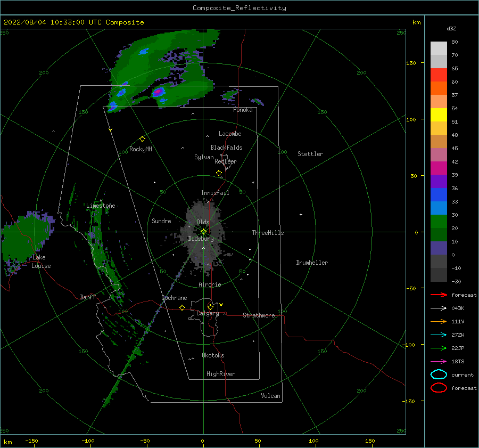Click the Lake Louise label
This screenshot has width=479, height=448.
pyautogui.click(x=41, y=262)
